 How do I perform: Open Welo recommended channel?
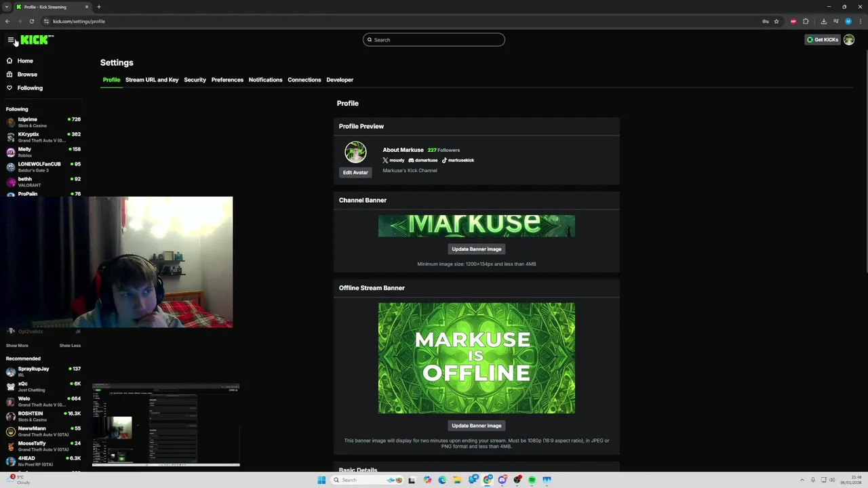click(x=43, y=401)
